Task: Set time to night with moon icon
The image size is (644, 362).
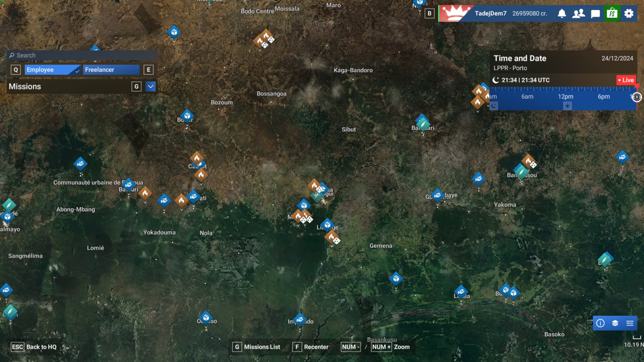Action: (x=494, y=106)
